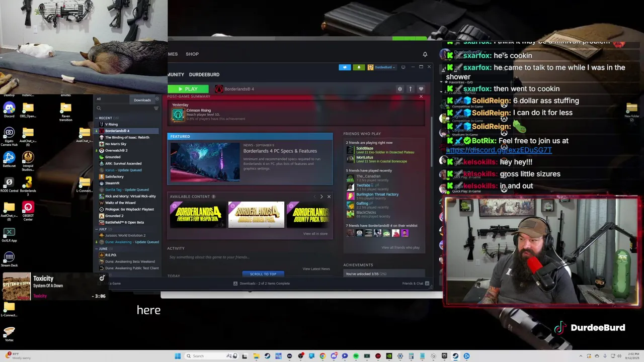Open Friends & Chat in Steam
Screen dimensions: 644x362
pyautogui.click(x=416, y=284)
